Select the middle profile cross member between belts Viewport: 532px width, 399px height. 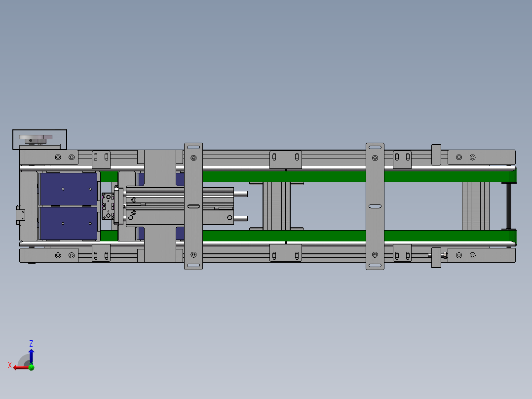(x=276, y=206)
